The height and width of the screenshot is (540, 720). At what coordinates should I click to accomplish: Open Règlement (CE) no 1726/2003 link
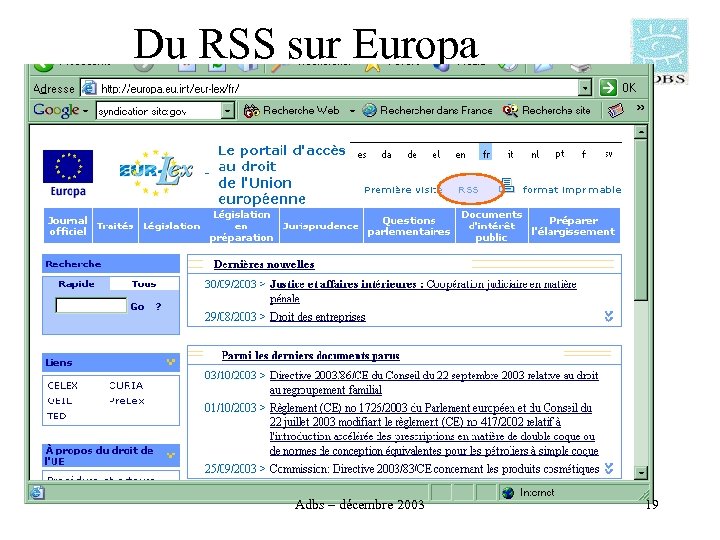click(x=434, y=429)
